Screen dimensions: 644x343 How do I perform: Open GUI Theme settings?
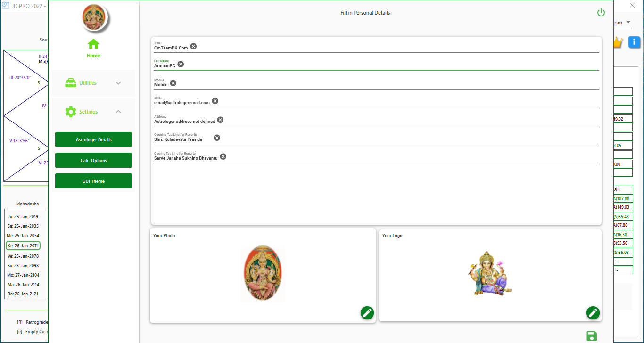(93, 181)
